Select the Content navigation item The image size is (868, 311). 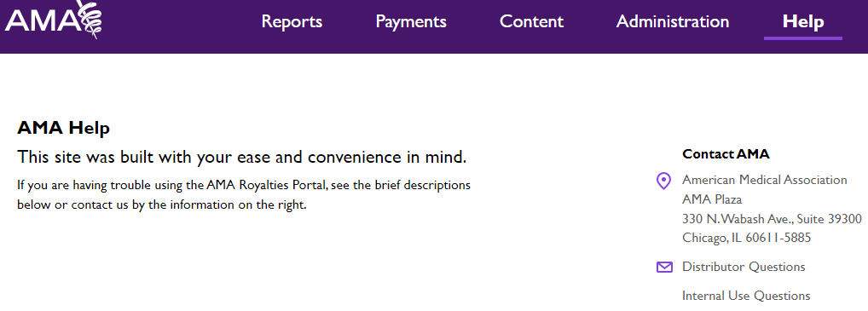tap(531, 21)
